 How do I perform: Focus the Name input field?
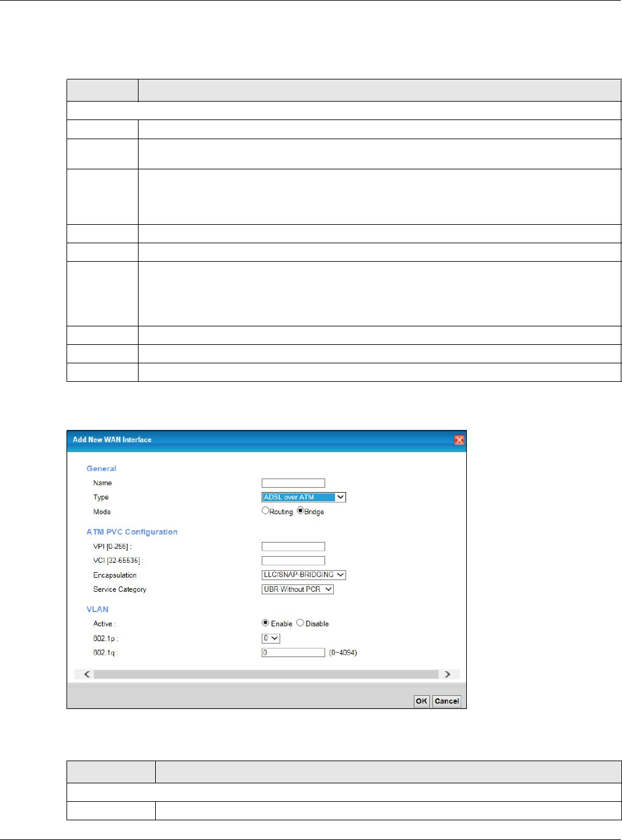(293, 483)
